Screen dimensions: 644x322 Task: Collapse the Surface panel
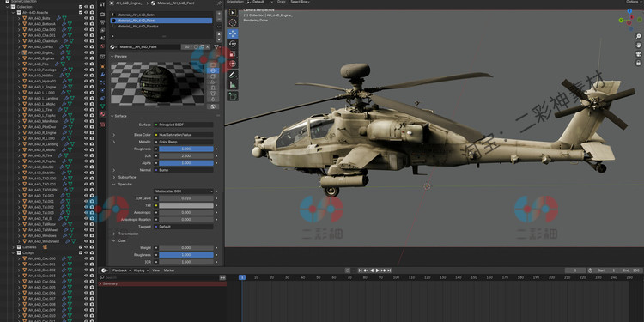tap(112, 116)
